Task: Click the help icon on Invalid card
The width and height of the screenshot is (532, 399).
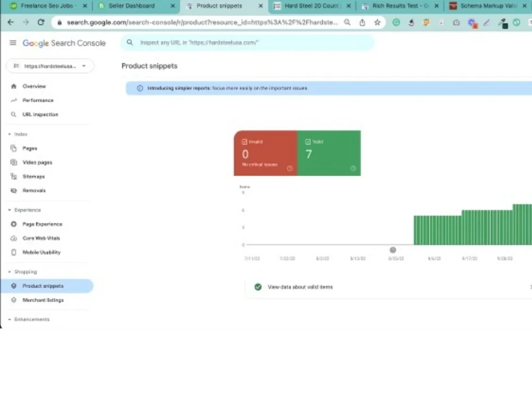Action: (x=290, y=168)
